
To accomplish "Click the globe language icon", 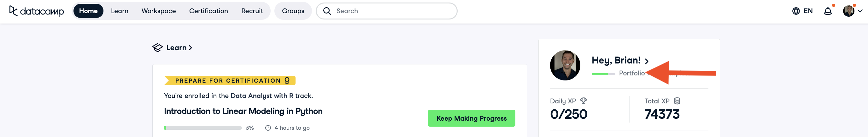I will 796,11.
